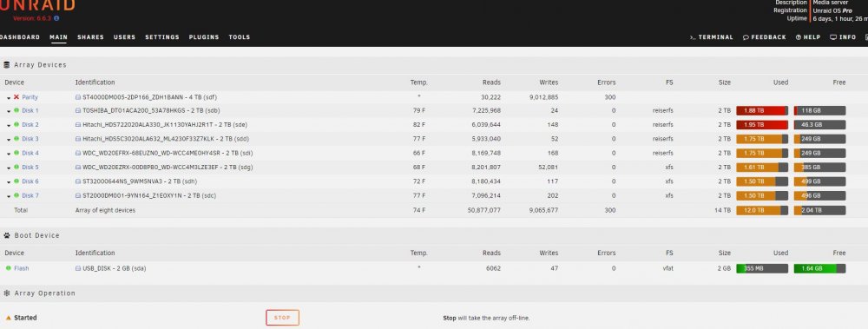Click the drive icon beside Hitachi_HDS5C3020ALA632
Screen dimensions: 868x329
click(x=78, y=139)
